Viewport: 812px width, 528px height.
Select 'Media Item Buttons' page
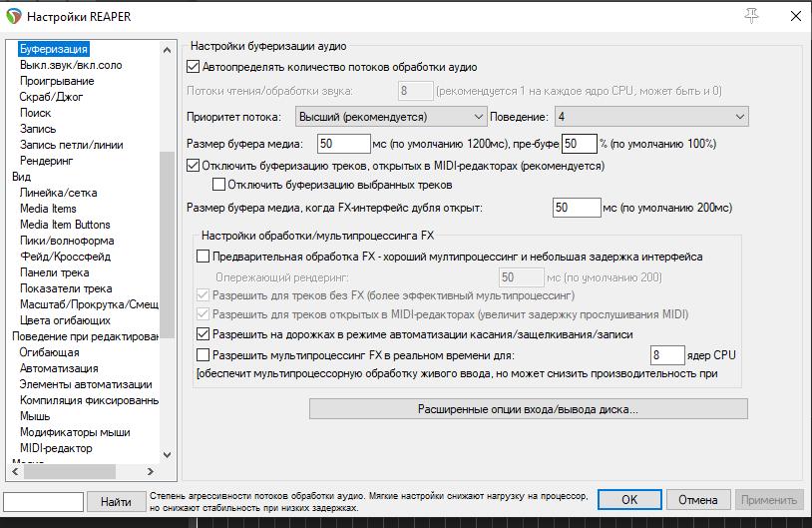point(65,225)
